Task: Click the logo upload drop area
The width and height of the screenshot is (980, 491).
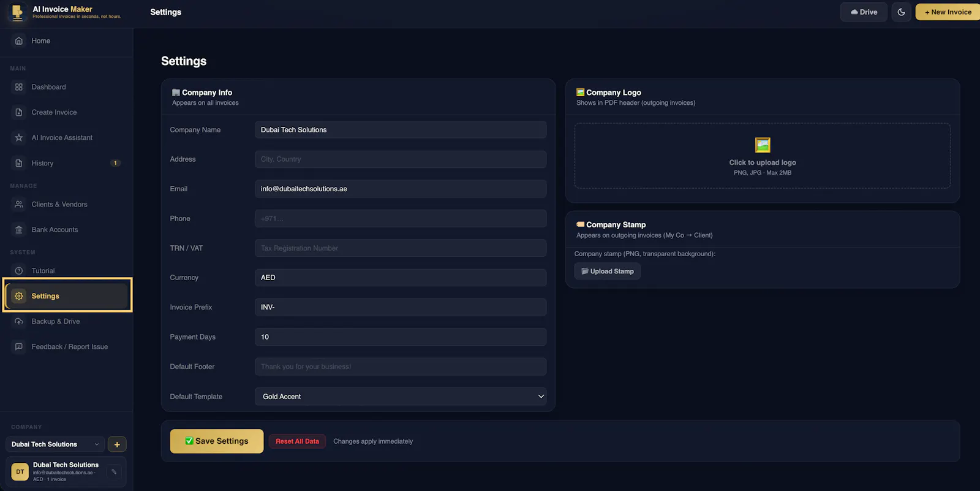Action: (763, 156)
